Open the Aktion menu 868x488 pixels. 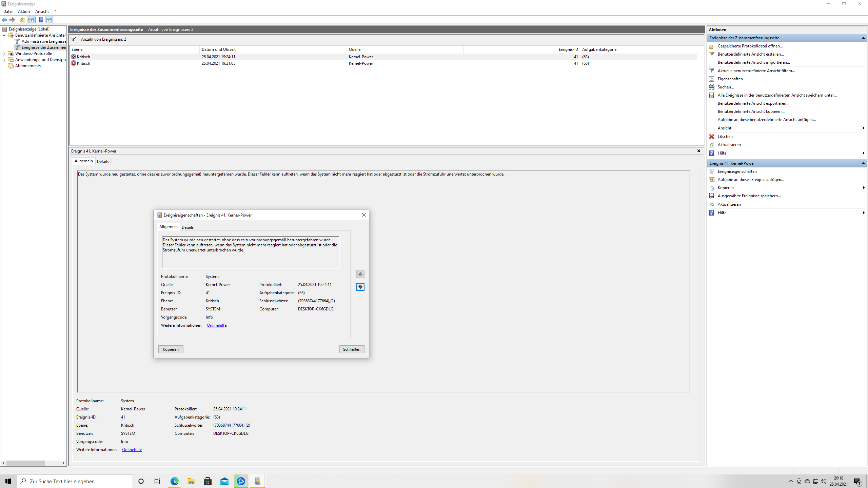click(x=24, y=12)
